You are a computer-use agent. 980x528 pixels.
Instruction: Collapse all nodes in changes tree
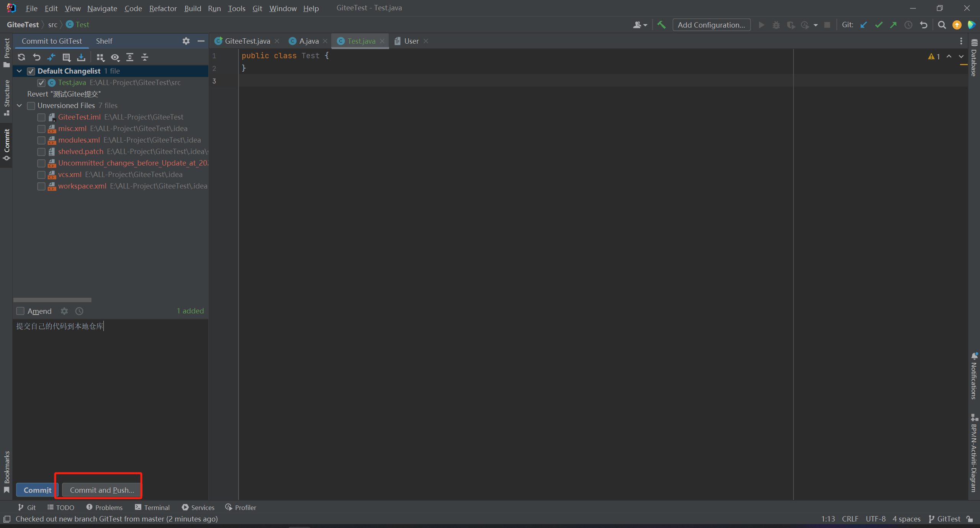145,57
